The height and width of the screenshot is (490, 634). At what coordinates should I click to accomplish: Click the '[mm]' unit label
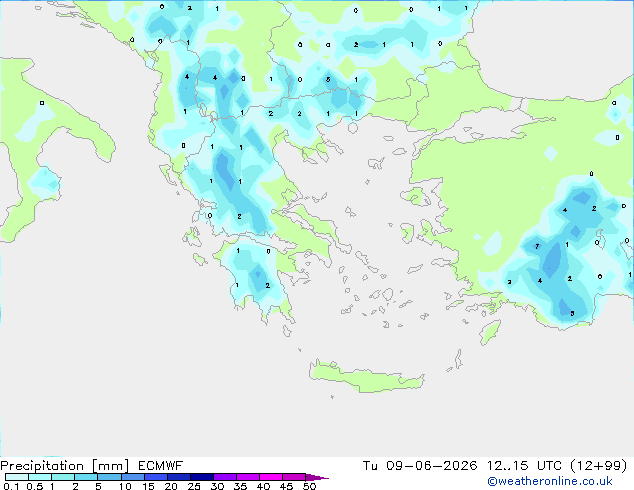[110, 466]
